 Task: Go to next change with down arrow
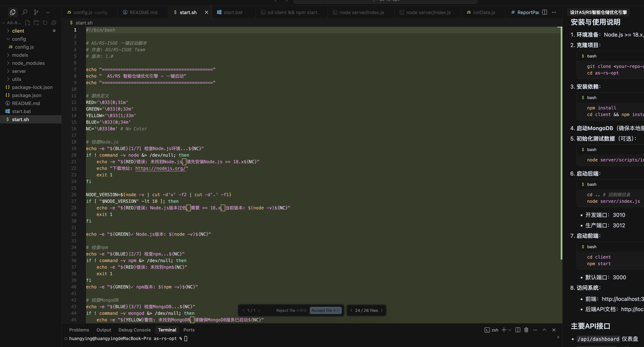(259, 310)
